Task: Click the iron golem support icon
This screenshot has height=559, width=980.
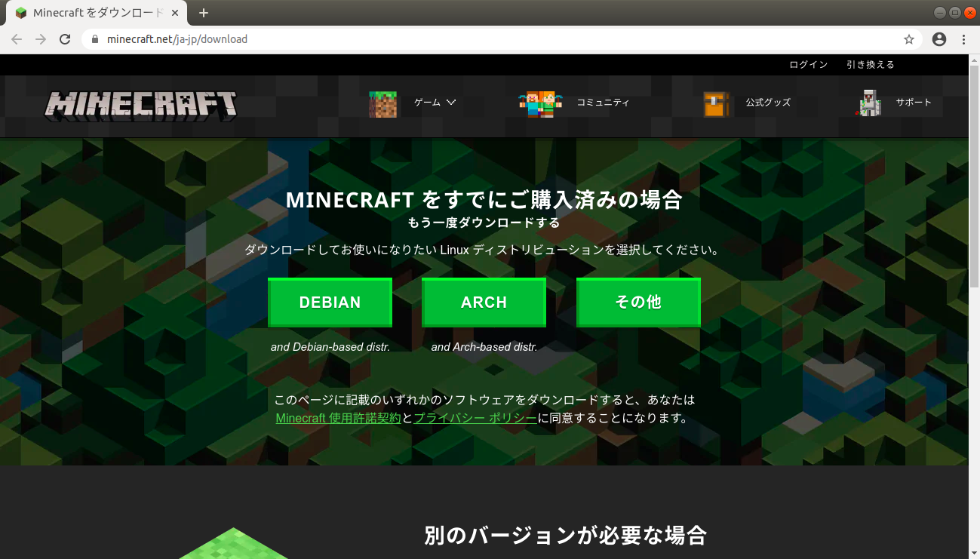Action: 868,103
